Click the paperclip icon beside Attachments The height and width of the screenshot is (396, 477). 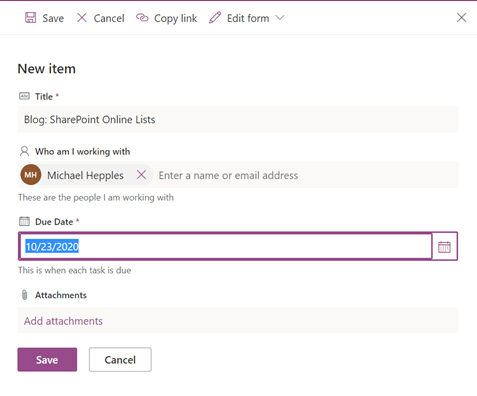[24, 295]
